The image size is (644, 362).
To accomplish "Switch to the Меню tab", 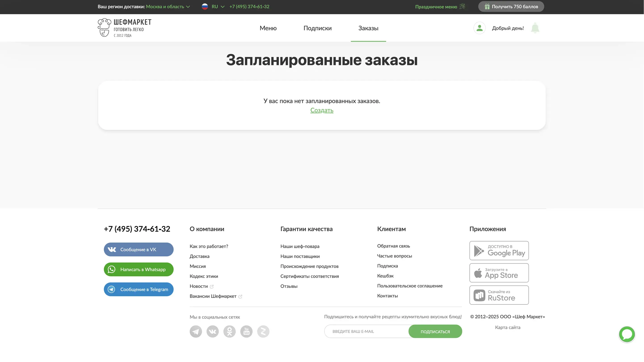I will 268,28.
